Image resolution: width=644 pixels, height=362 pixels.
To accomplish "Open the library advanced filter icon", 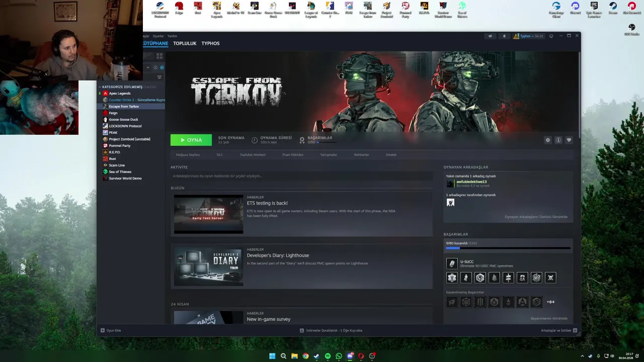I will pos(159,77).
